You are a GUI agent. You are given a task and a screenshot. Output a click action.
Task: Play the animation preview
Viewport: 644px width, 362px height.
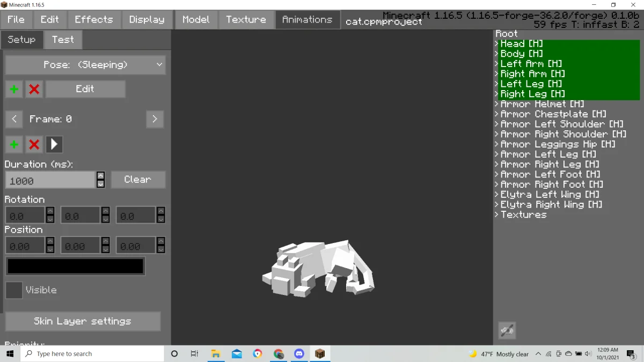click(x=54, y=144)
